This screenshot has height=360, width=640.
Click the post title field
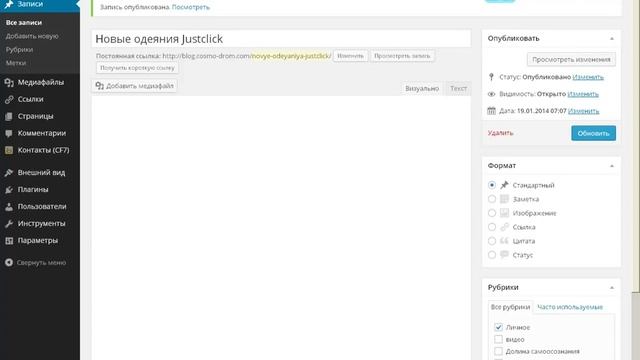281,39
